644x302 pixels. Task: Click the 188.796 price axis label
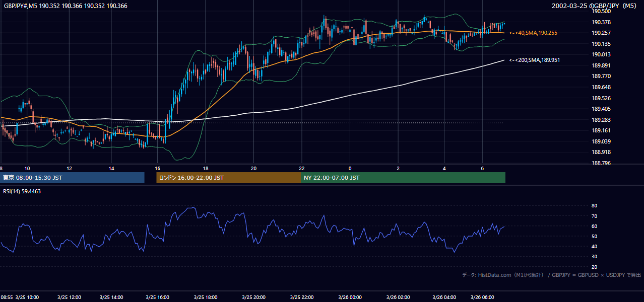coord(601,163)
